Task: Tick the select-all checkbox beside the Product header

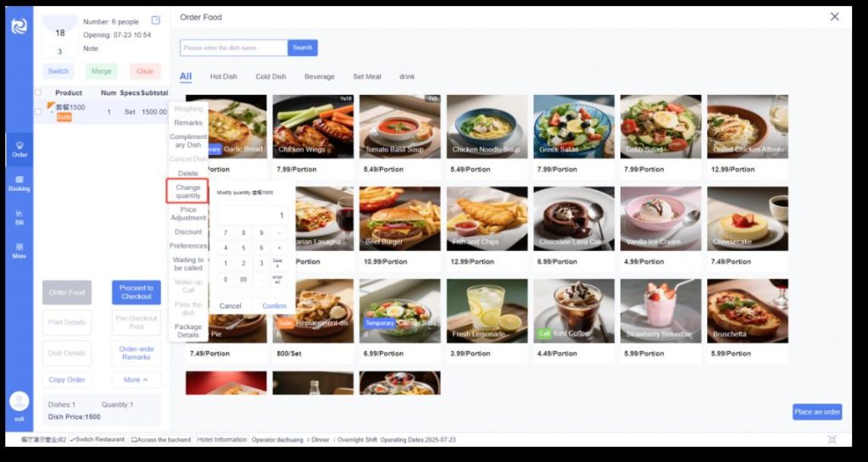Action: [x=37, y=92]
